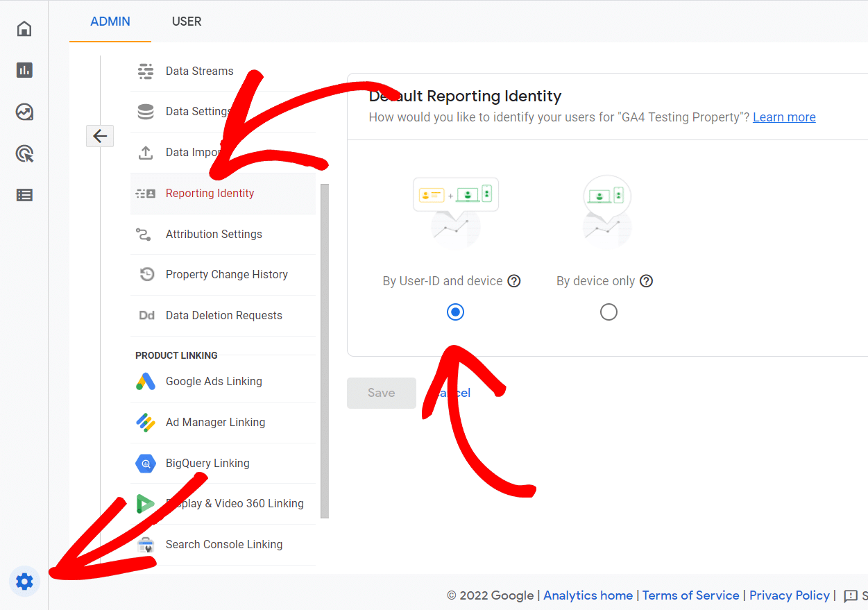Open the Explore section icon
The width and height of the screenshot is (868, 610).
pyautogui.click(x=24, y=112)
